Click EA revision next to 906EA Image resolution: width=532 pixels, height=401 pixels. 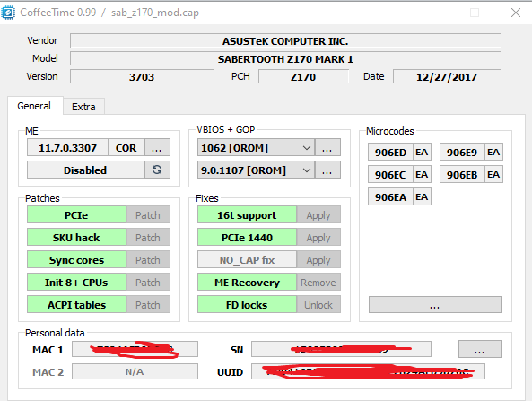point(422,196)
